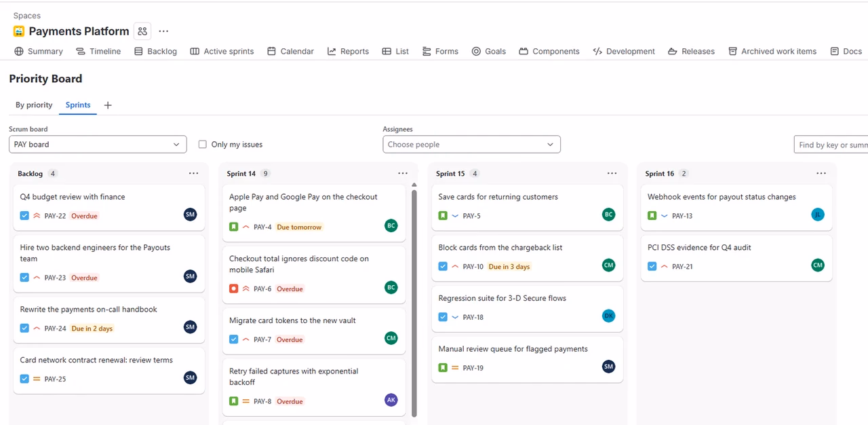Switch to the Active sprints tab
The image size is (868, 425).
[x=222, y=51]
